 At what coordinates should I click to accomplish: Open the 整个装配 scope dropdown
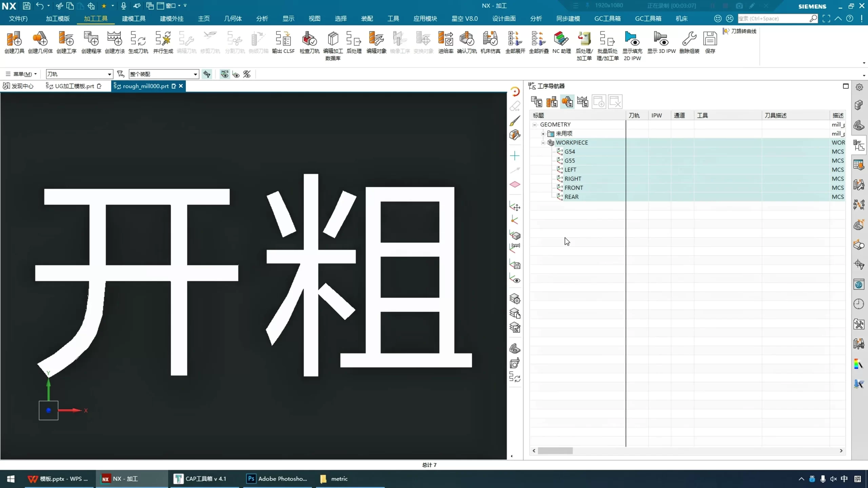click(x=195, y=74)
